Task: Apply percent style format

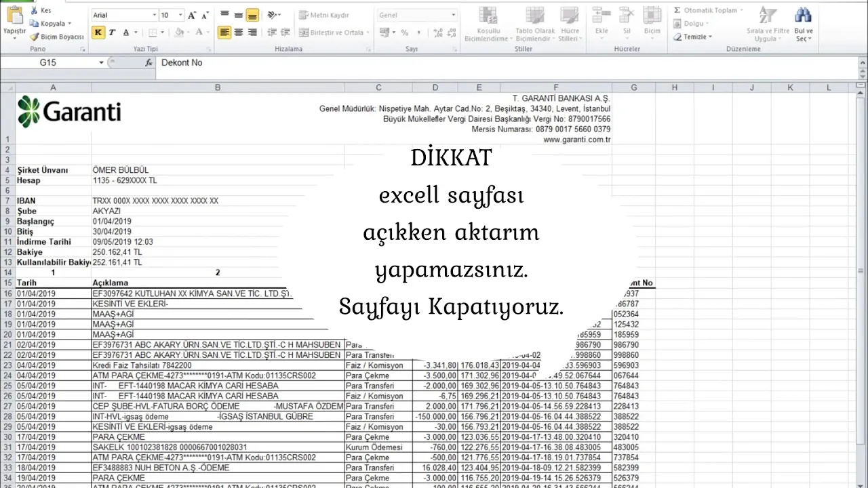Action: pos(405,32)
